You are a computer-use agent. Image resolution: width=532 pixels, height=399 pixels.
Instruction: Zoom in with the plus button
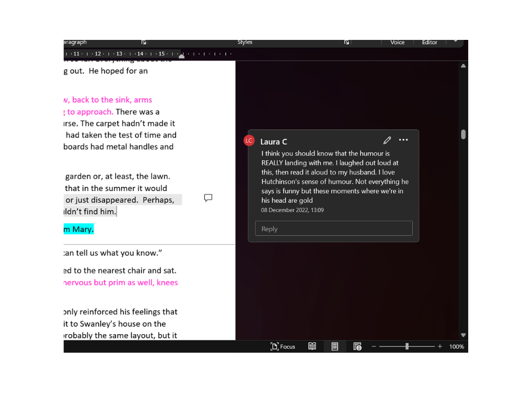click(440, 346)
